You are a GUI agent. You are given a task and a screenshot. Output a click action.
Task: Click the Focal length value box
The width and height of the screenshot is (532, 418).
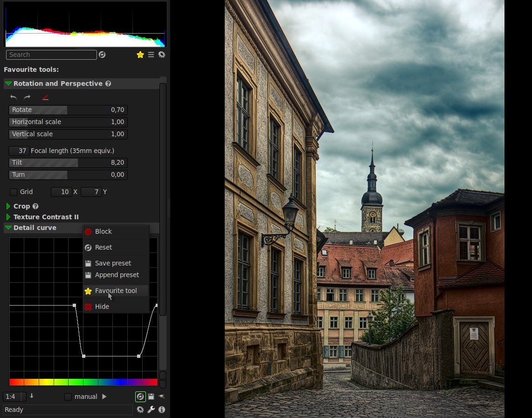[19, 151]
